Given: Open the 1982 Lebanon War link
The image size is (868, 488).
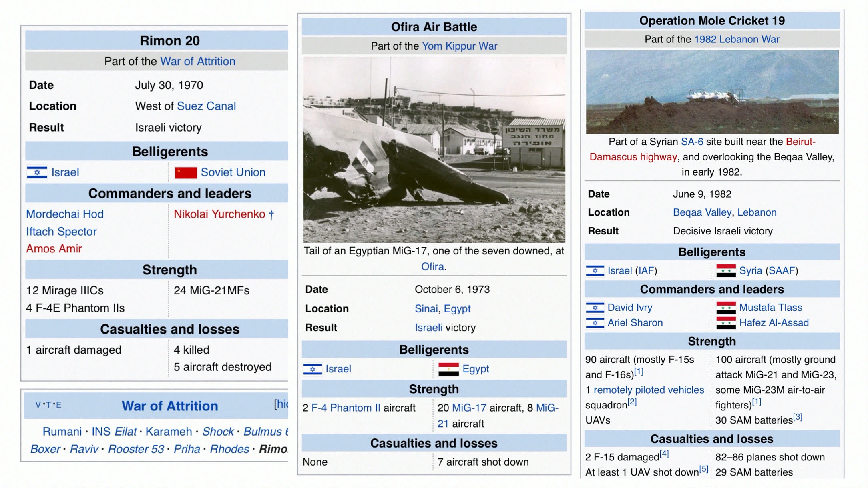Looking at the screenshot, I should pos(736,39).
